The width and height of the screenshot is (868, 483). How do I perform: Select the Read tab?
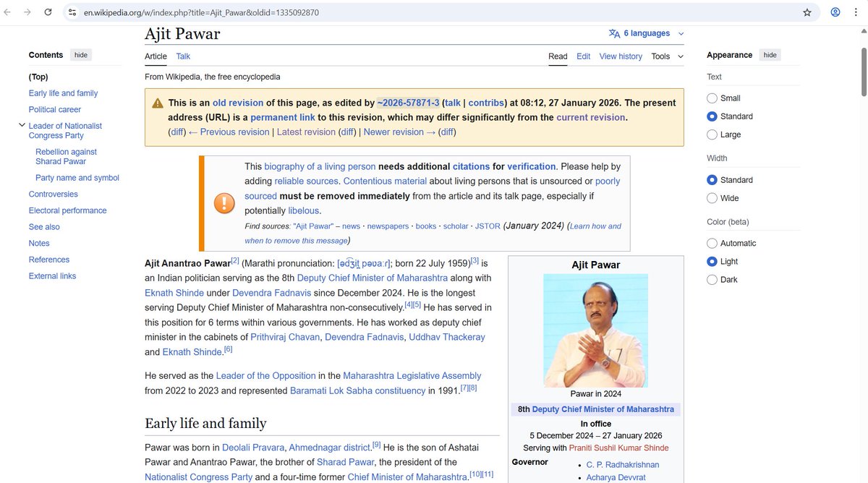pyautogui.click(x=558, y=56)
